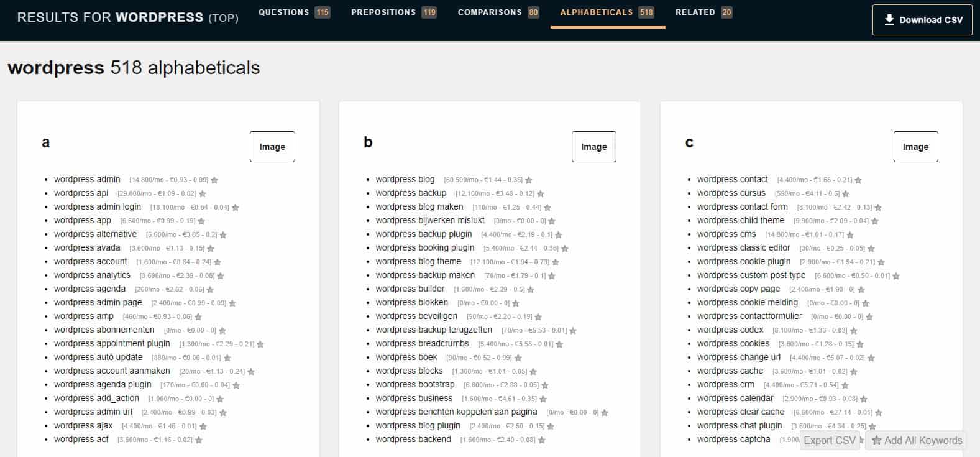Star the 'wordpress api' keyword
Viewport: 980px width, 457px height.
click(x=203, y=194)
